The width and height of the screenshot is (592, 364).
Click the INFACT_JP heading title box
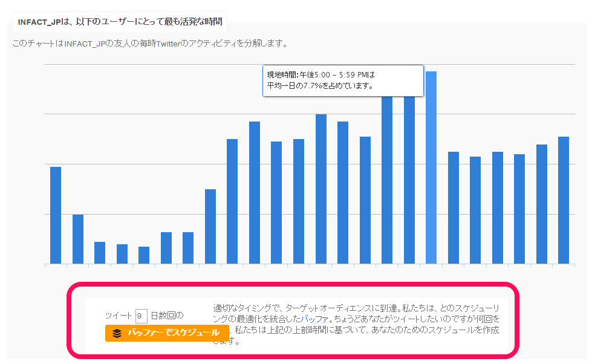(x=120, y=22)
